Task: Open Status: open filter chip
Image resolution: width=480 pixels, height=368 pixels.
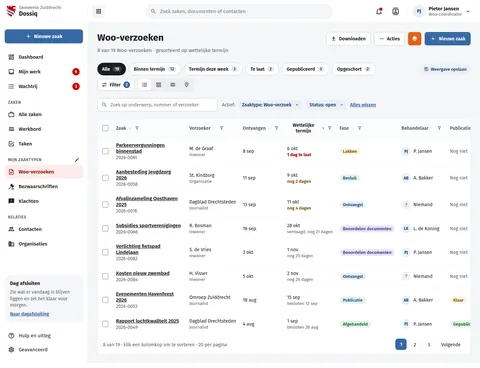Action: click(x=326, y=105)
